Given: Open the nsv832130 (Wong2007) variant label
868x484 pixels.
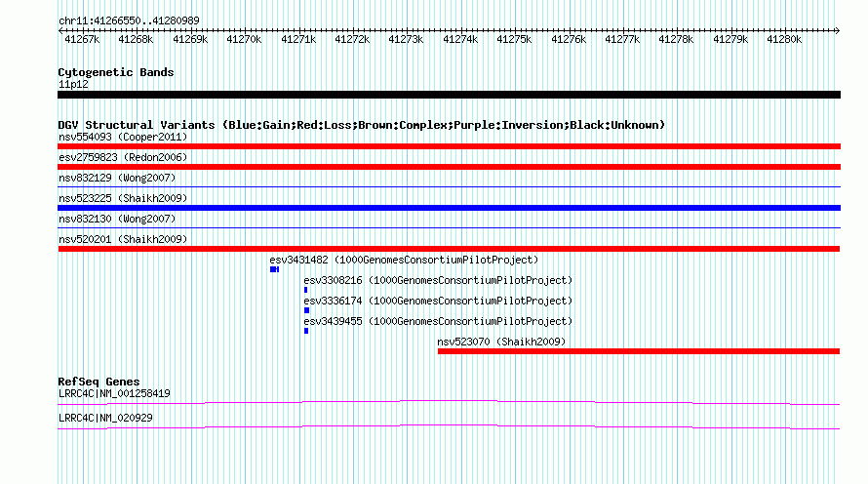Looking at the screenshot, I should [117, 219].
